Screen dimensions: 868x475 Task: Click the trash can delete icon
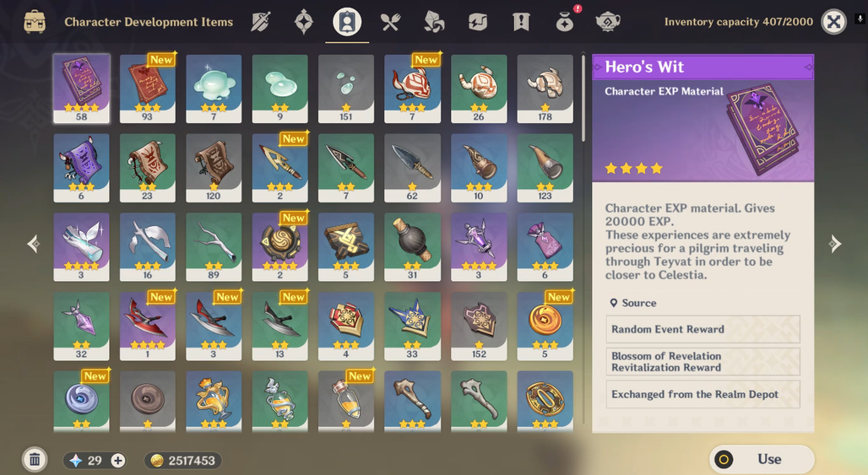(x=35, y=460)
